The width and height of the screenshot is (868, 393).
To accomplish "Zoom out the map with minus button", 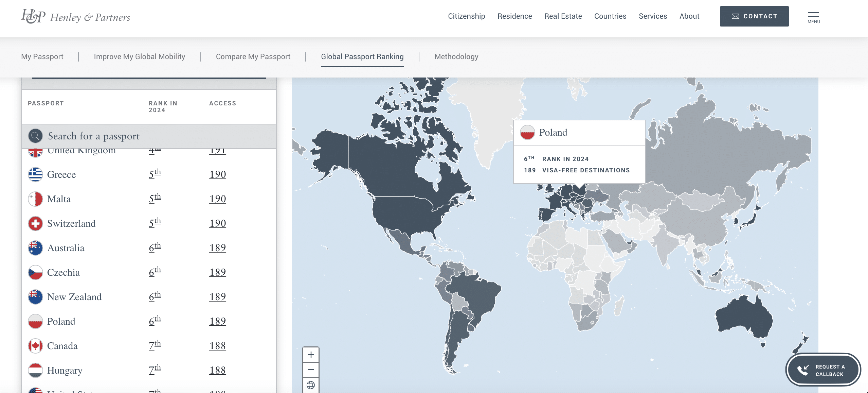I will pyautogui.click(x=311, y=370).
